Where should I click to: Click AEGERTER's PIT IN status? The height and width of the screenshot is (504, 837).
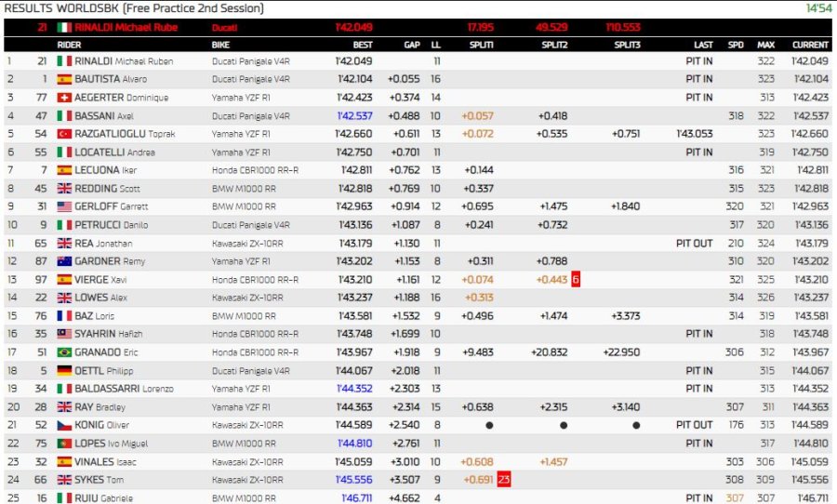pyautogui.click(x=699, y=97)
